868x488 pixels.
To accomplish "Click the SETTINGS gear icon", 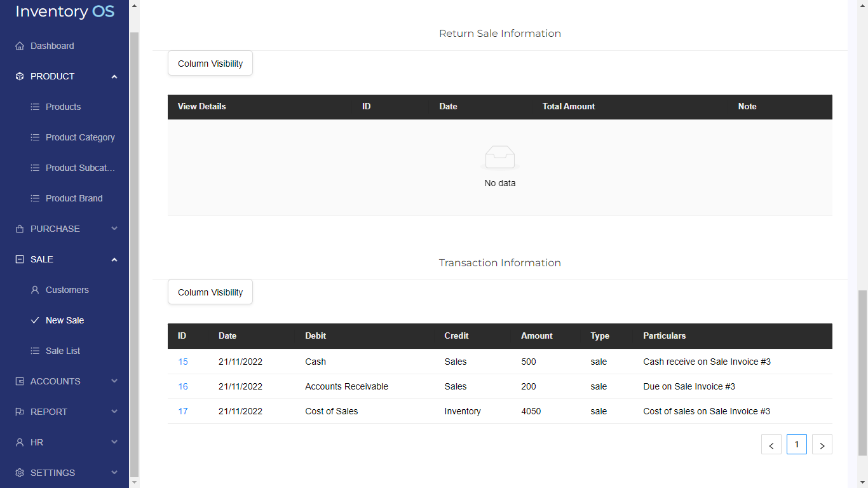I will 19,472.
